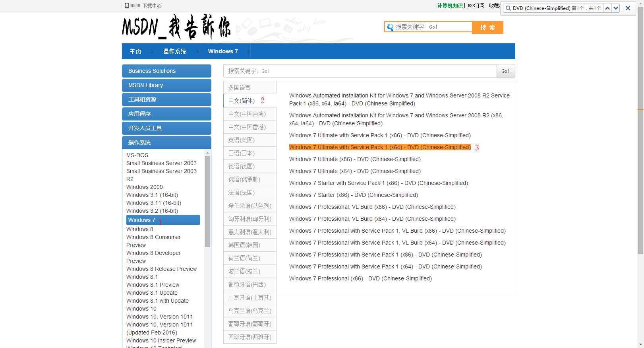The height and width of the screenshot is (348, 644).
Task: Click Windows 10, Version 1511 (Updated Feb 2016)
Action: (x=159, y=329)
